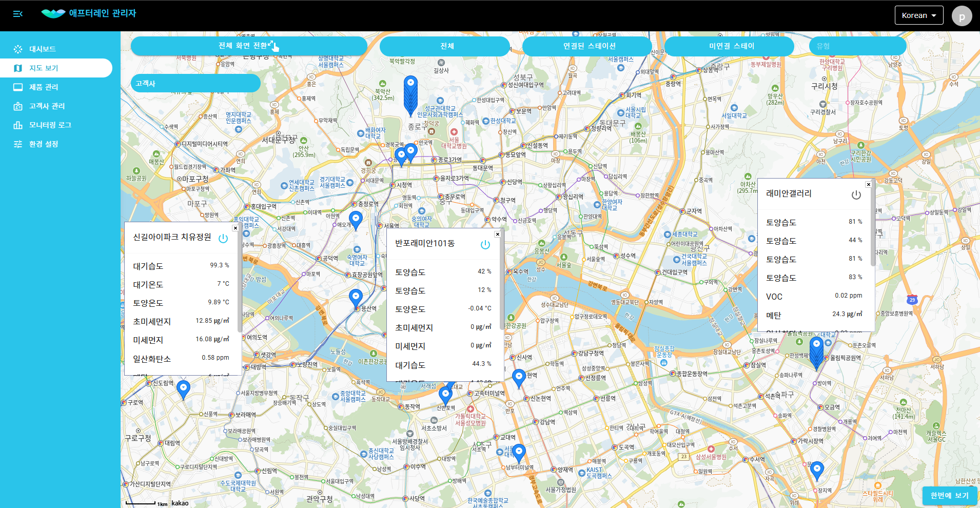
Task: Filter by 미연결 스테이션
Action: (729, 46)
